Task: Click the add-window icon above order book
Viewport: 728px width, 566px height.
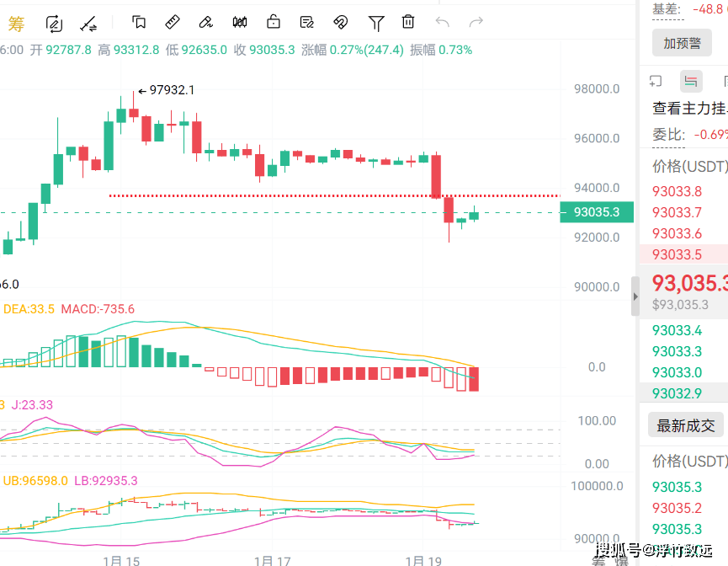Action: coord(656,82)
